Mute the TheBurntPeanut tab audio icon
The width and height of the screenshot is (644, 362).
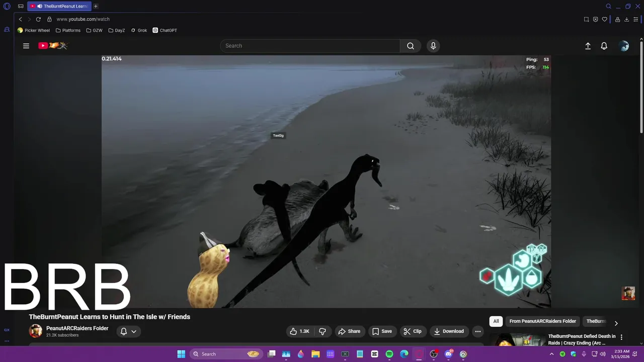pyautogui.click(x=40, y=7)
